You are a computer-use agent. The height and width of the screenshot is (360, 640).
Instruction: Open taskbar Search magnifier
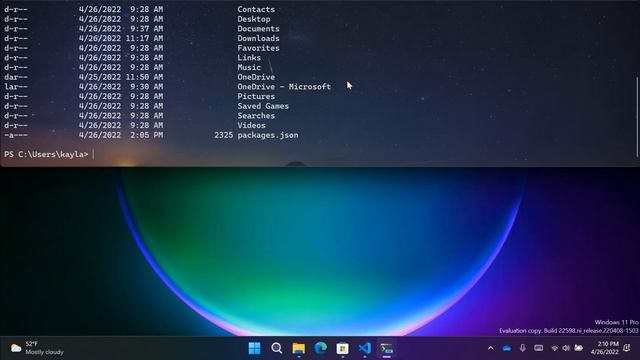[x=276, y=348]
